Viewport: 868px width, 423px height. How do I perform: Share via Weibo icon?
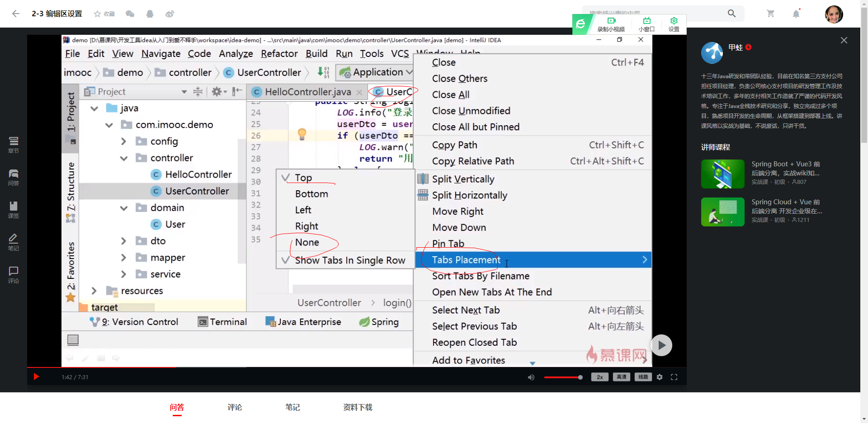click(x=170, y=14)
